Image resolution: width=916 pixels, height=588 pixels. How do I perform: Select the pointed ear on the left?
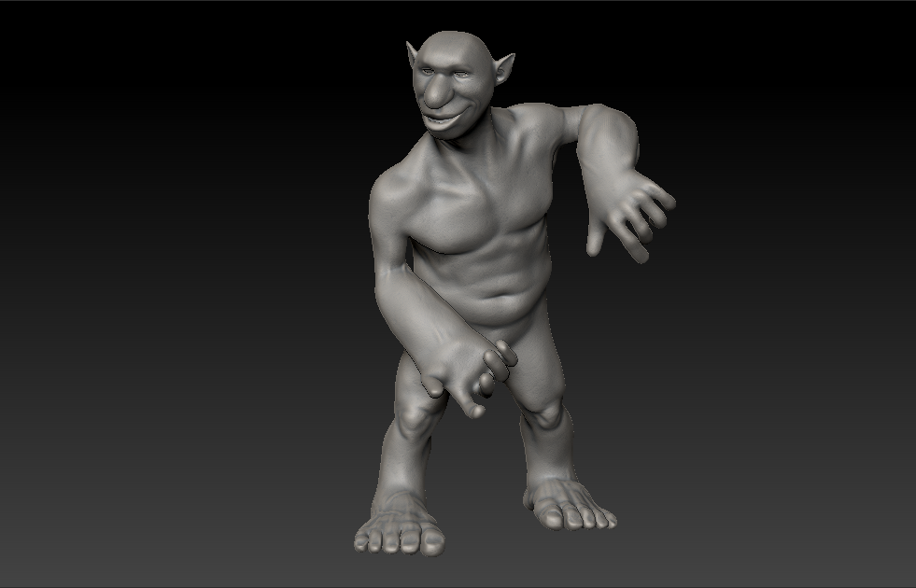click(413, 55)
